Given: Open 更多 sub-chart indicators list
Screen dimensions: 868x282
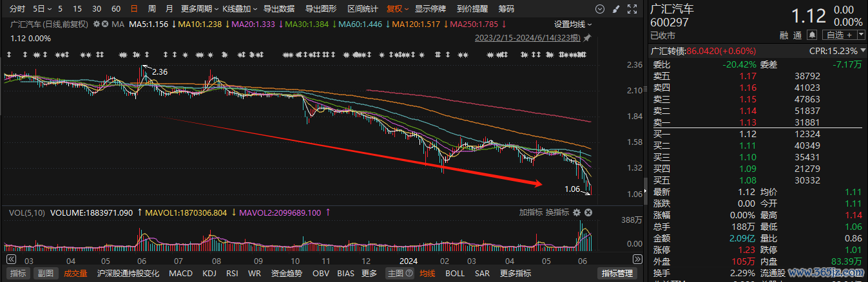Looking at the screenshot, I should [x=369, y=273].
